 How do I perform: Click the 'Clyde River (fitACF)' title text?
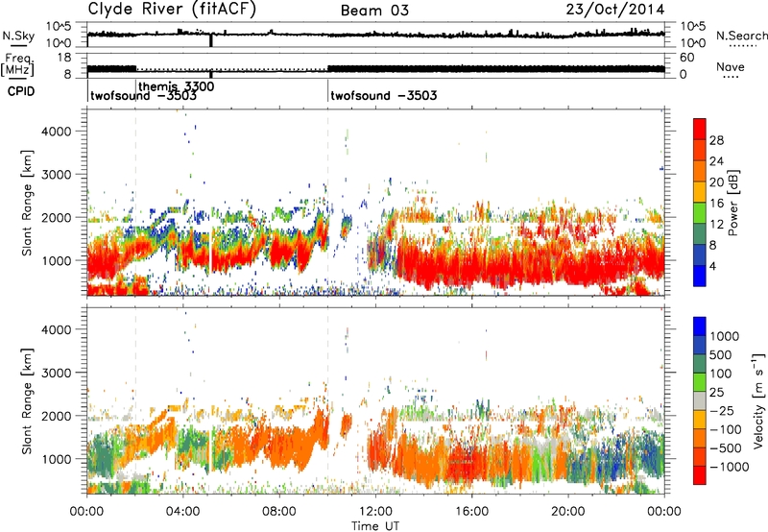point(172,10)
